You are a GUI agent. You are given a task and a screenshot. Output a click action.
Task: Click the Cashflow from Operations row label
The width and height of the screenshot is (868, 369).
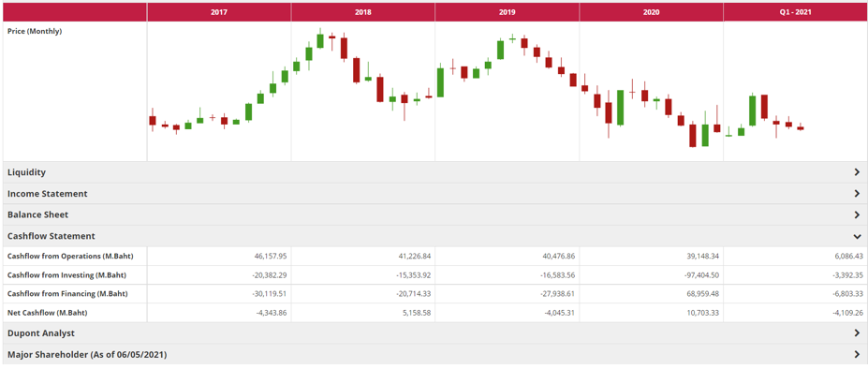70,256
